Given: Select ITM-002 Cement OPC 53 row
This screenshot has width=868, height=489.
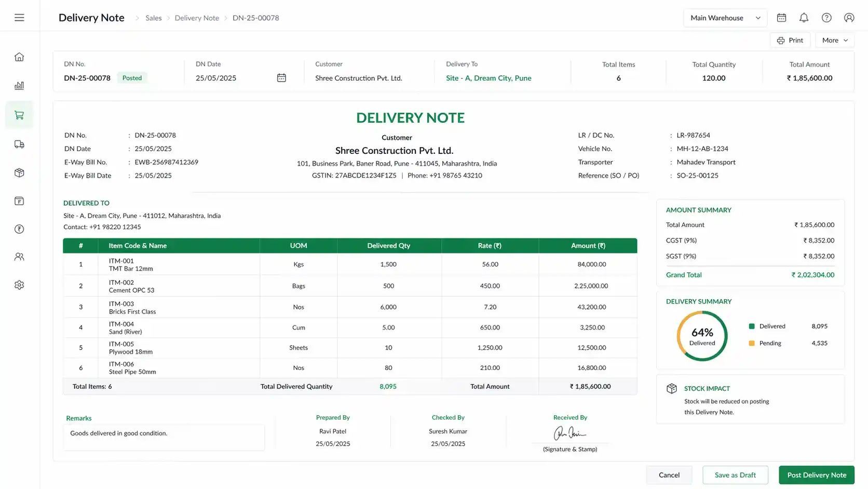Looking at the screenshot, I should 350,286.
